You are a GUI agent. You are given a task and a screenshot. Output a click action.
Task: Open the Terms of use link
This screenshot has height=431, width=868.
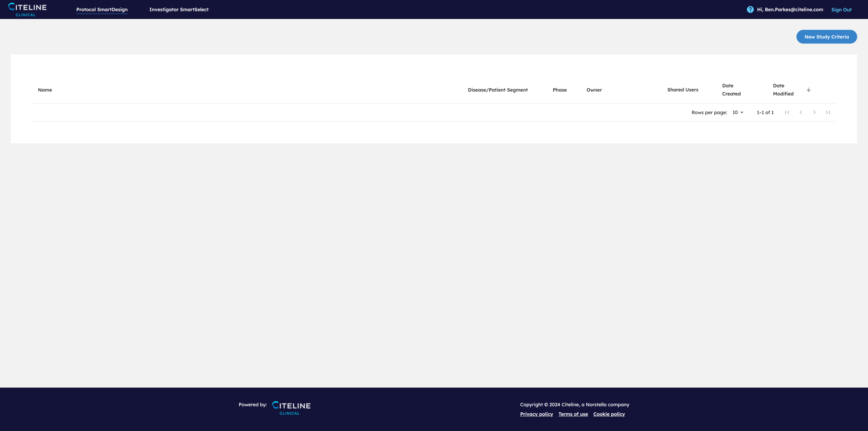(573, 414)
